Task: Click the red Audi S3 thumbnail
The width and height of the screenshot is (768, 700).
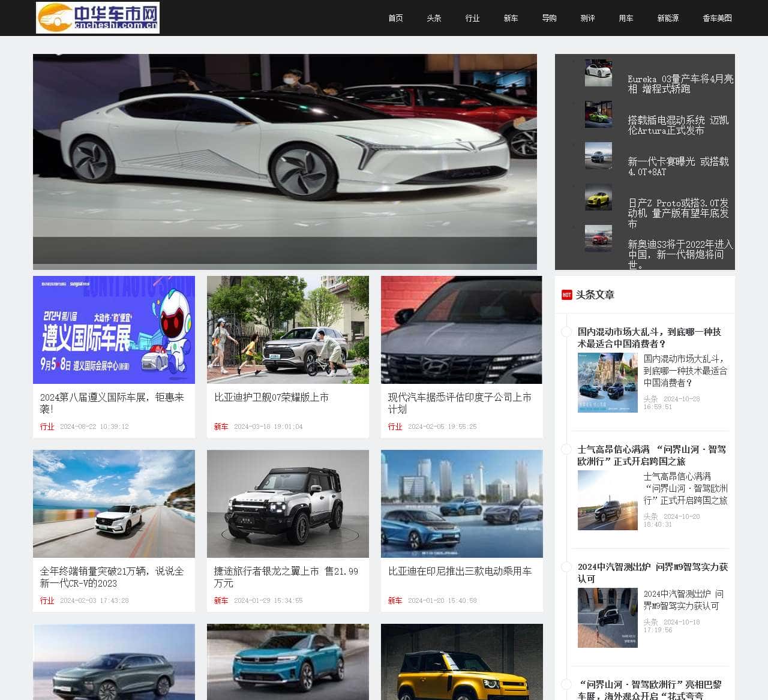Action: pos(599,238)
